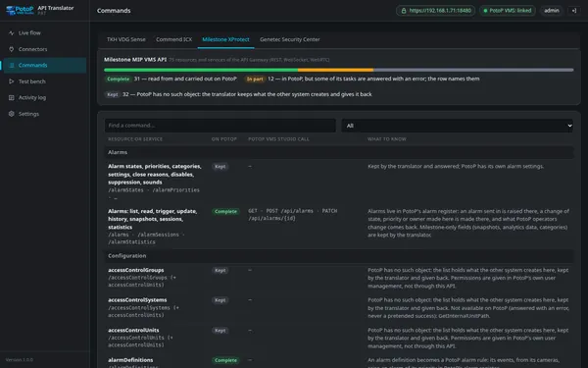Select the Alarms: list, read, trigger row
Image resolution: width=588 pixels, height=368 pixels.
(339, 227)
